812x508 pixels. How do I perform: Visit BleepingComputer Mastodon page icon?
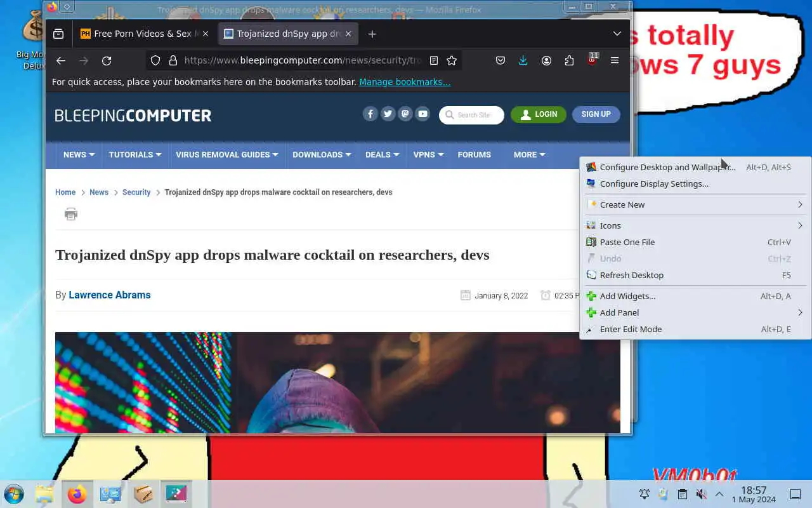405,114
